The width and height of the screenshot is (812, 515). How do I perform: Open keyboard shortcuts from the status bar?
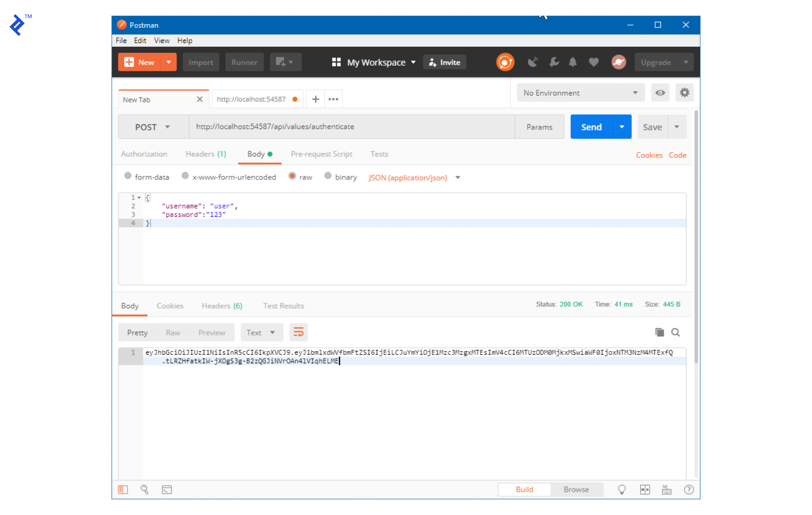coord(667,489)
